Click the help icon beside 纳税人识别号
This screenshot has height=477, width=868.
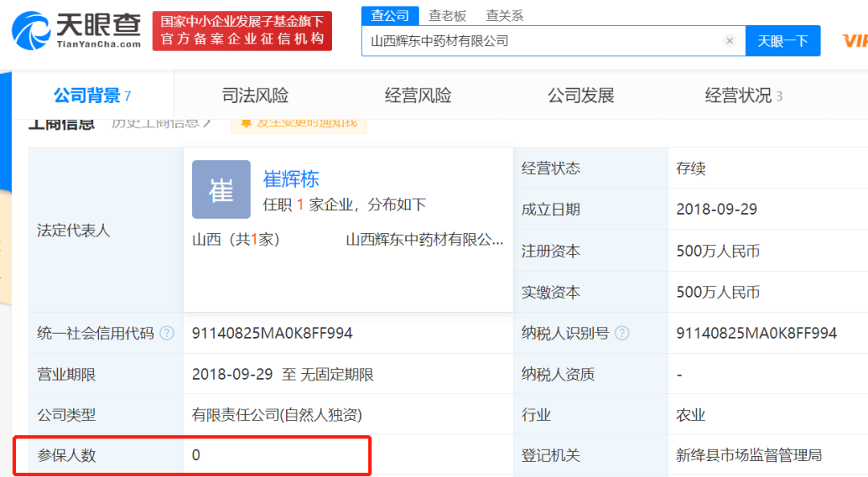622,333
